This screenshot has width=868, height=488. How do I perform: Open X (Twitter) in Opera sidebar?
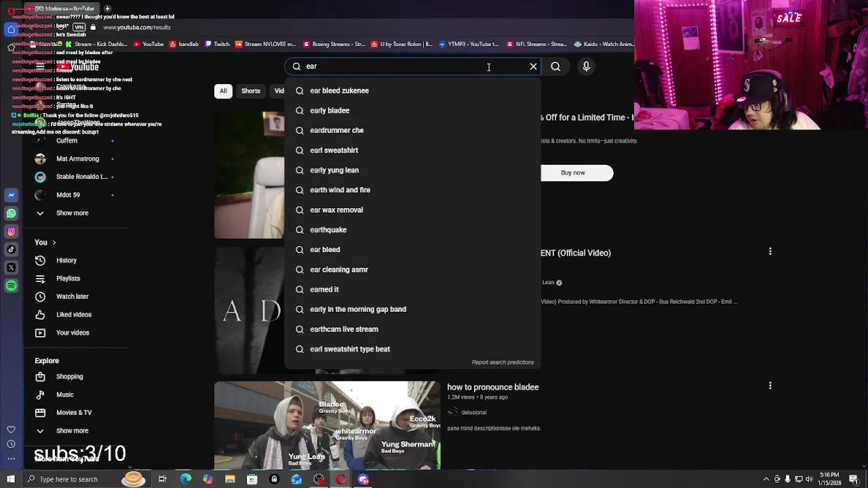coord(11,268)
